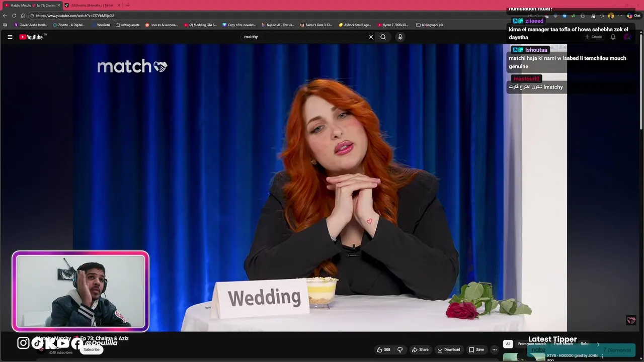
Task: Open YouTube notifications bell
Action: pyautogui.click(x=613, y=37)
